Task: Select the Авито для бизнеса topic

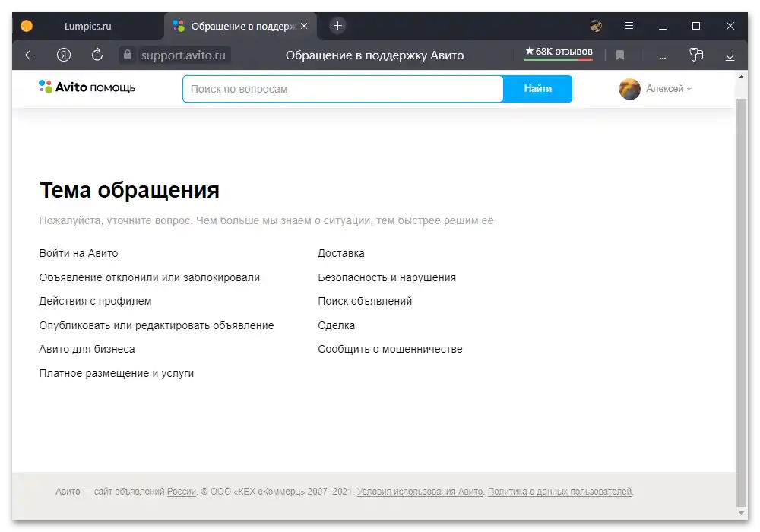Action: 87,350
